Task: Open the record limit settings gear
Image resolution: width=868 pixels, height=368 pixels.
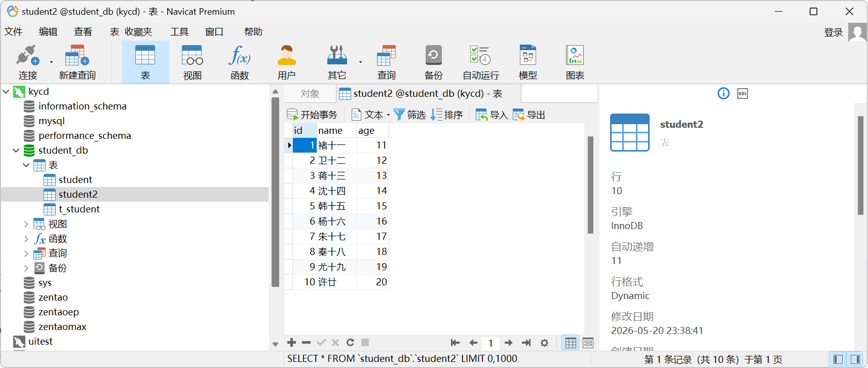Action: coord(545,343)
